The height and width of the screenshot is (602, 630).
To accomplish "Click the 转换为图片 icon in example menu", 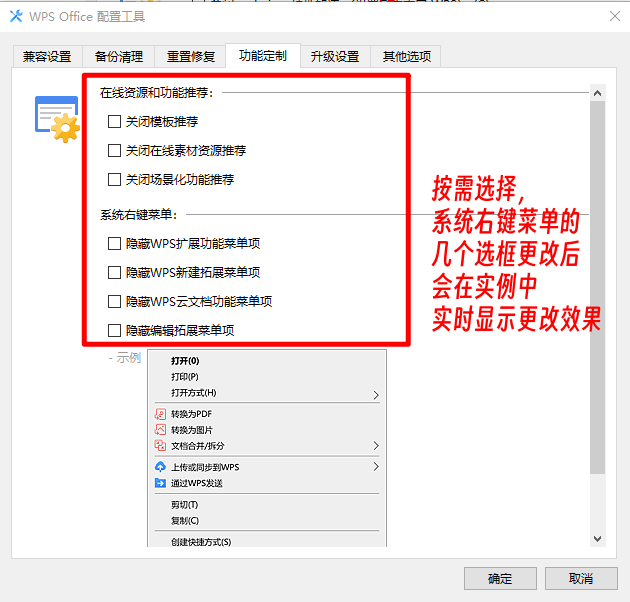I will click(x=159, y=430).
